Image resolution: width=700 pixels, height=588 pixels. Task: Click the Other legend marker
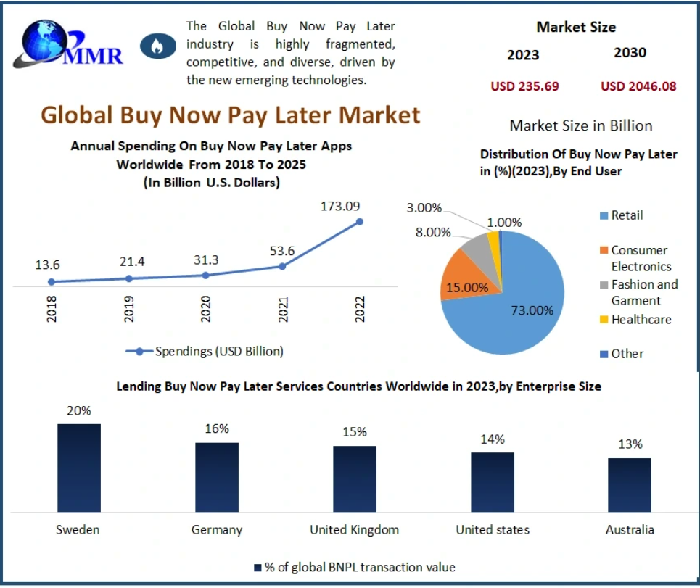click(602, 354)
